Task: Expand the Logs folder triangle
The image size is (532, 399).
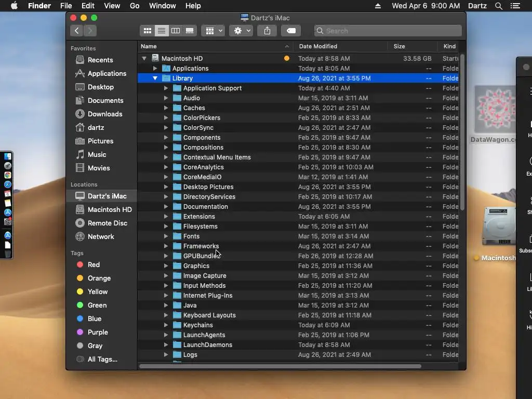Action: [166, 354]
